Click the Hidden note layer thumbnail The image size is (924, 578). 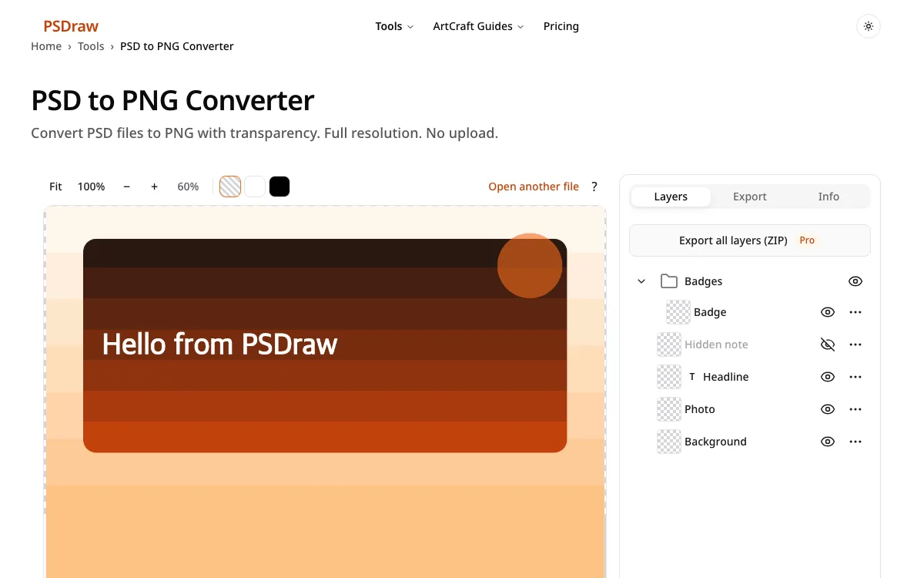click(669, 344)
